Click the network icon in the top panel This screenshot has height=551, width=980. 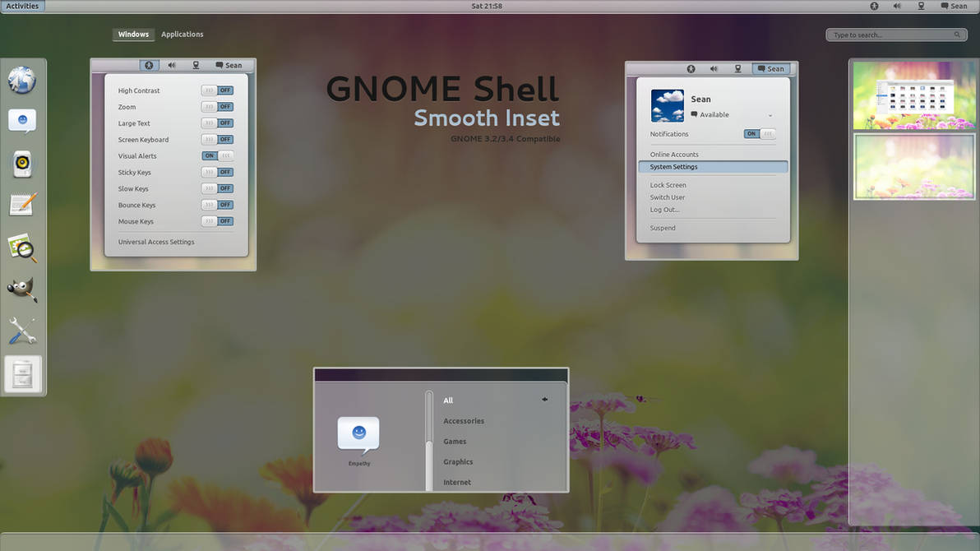pos(921,7)
